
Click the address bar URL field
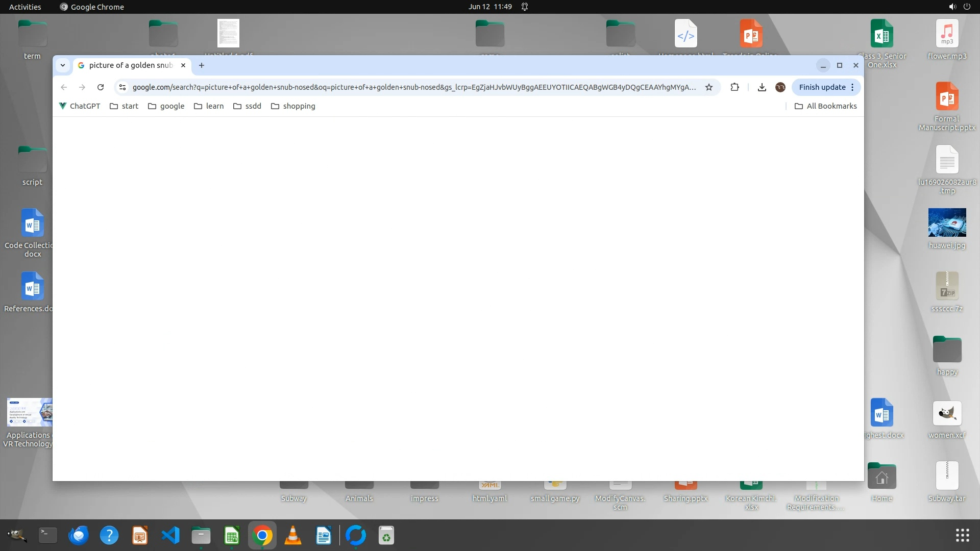click(413, 87)
